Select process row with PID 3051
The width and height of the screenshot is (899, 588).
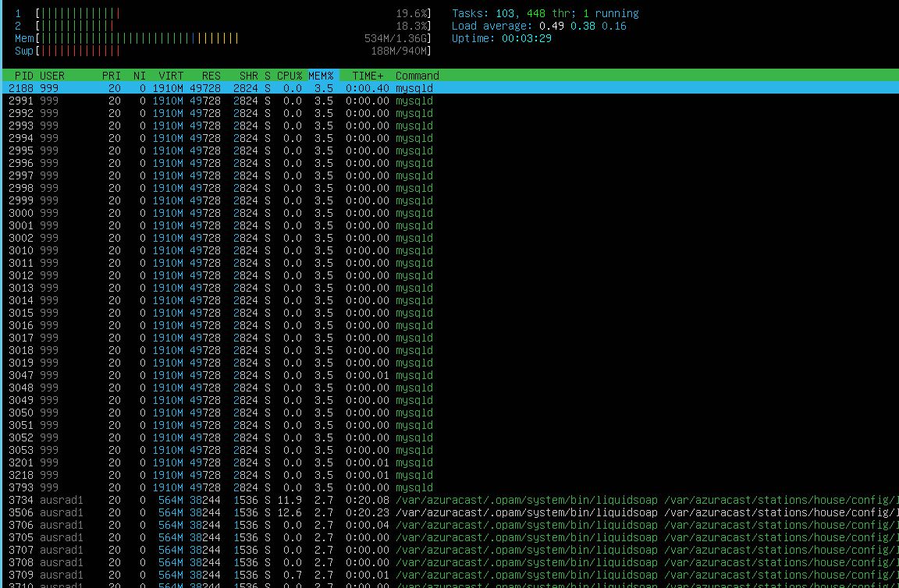pyautogui.click(x=449, y=425)
